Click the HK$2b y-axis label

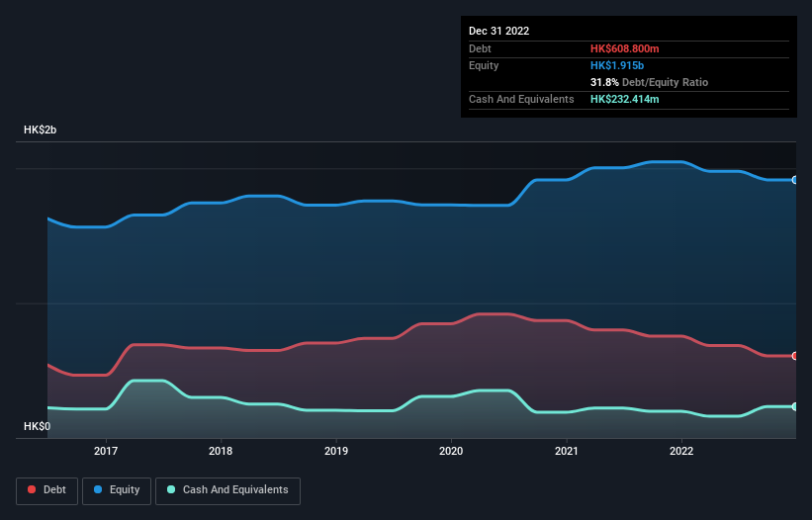[40, 130]
